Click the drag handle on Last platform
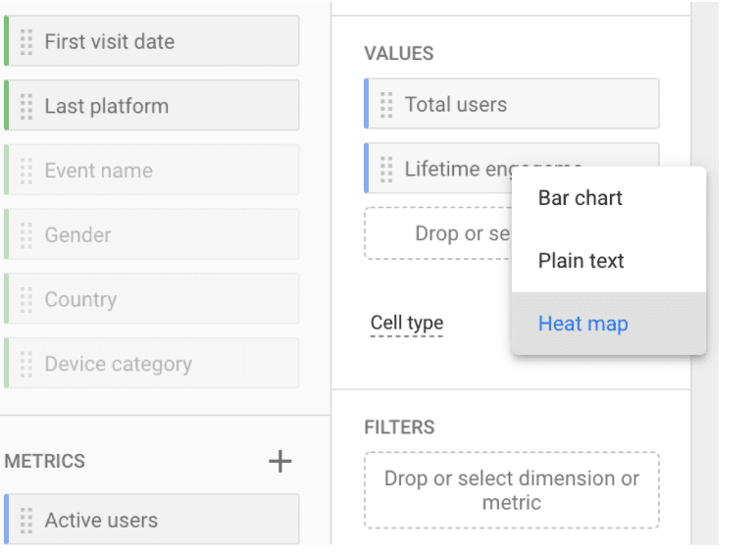The width and height of the screenshot is (756, 555). [26, 106]
